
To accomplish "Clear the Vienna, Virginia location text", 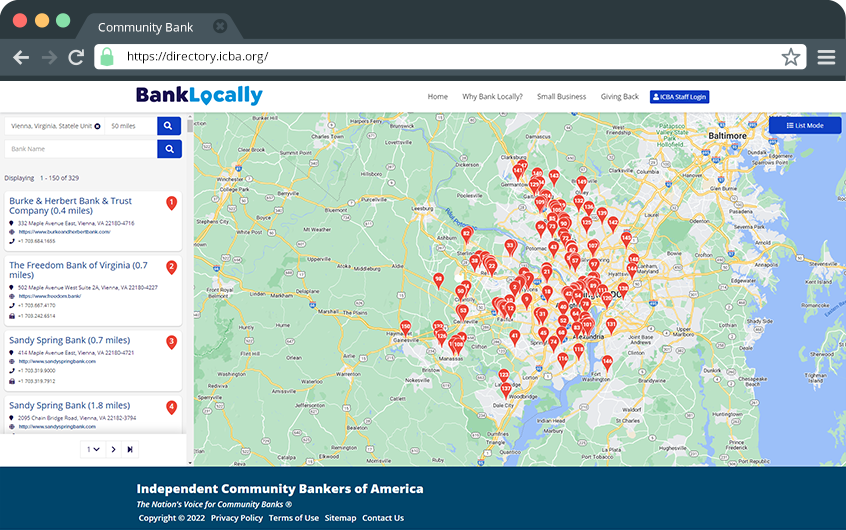I will click(97, 126).
